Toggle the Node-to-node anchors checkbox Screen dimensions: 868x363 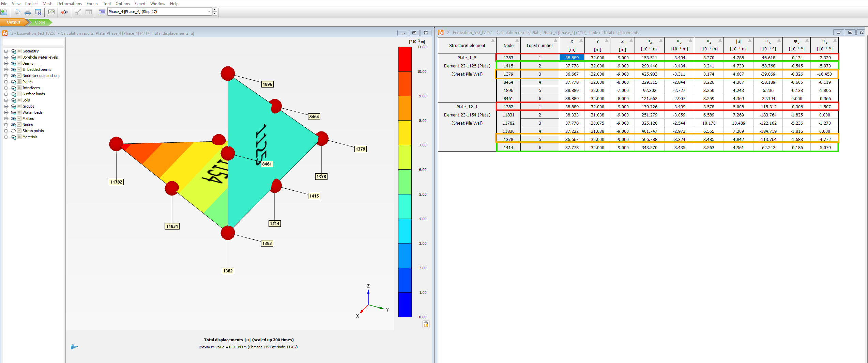(19, 76)
